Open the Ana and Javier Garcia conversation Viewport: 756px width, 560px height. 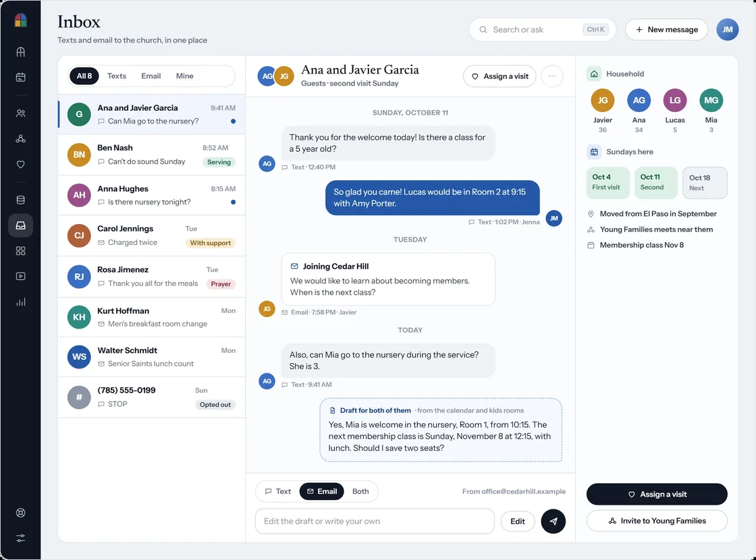(151, 114)
